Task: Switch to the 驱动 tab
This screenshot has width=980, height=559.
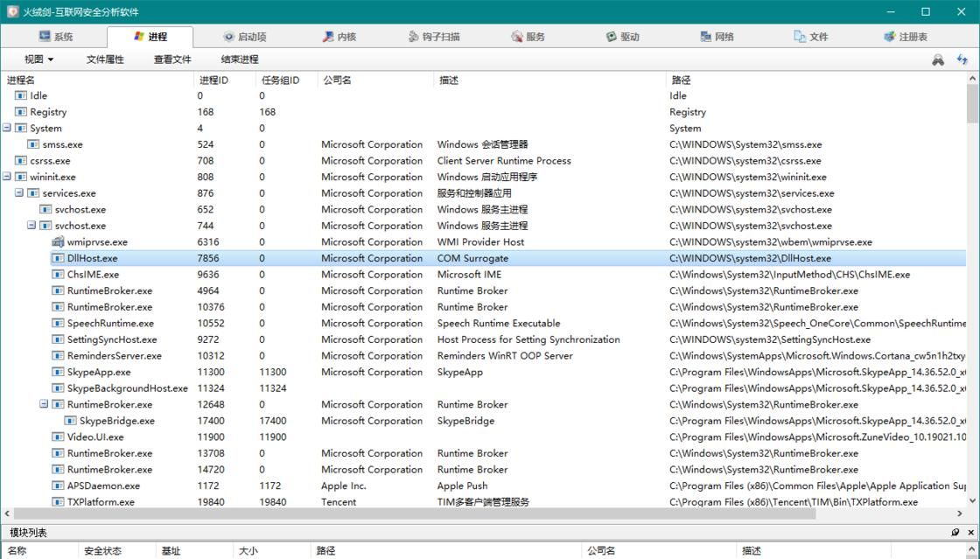Action: click(622, 37)
